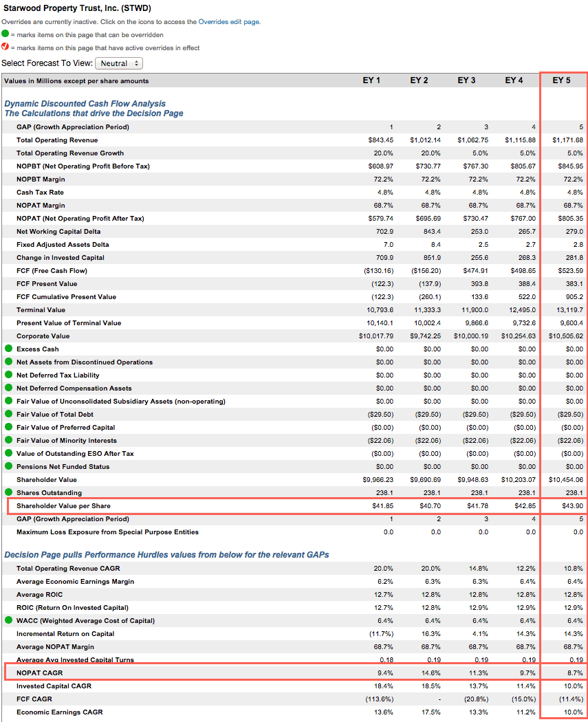Click the Fixed Adjusted Assets Delta label
588x722 pixels.
(63, 245)
